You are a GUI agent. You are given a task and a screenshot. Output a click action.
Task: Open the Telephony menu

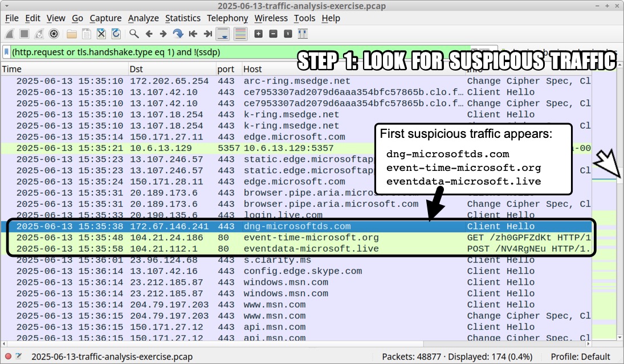tap(227, 18)
